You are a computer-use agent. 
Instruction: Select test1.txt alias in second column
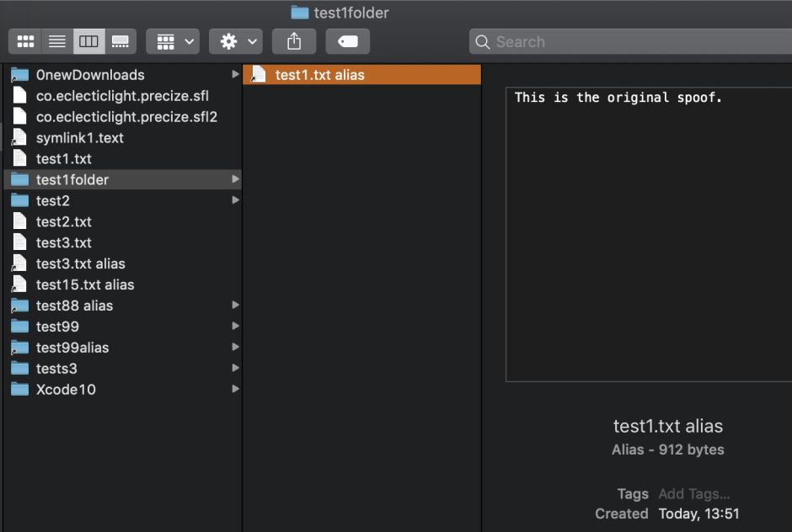click(x=319, y=75)
